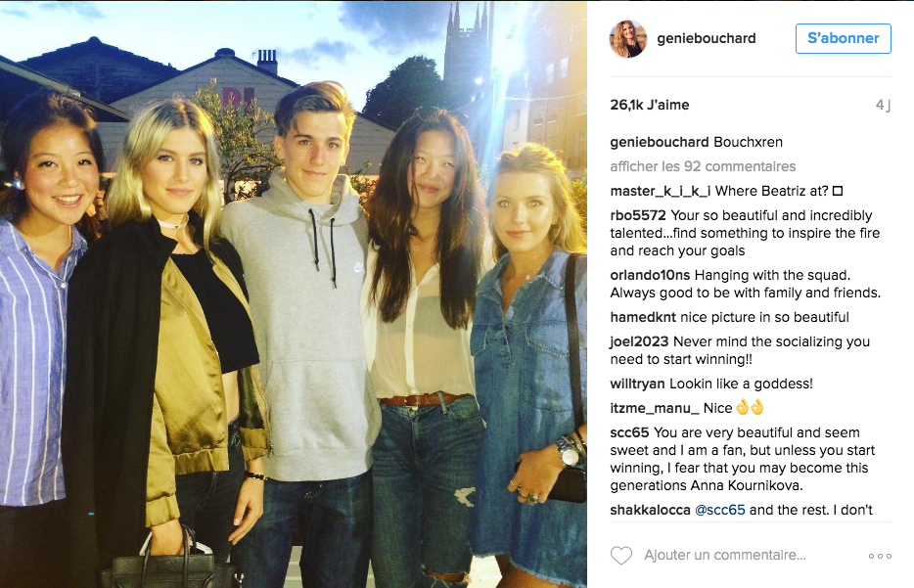Open the three-dot more options menu
The width and height of the screenshot is (914, 588).
pyautogui.click(x=880, y=556)
